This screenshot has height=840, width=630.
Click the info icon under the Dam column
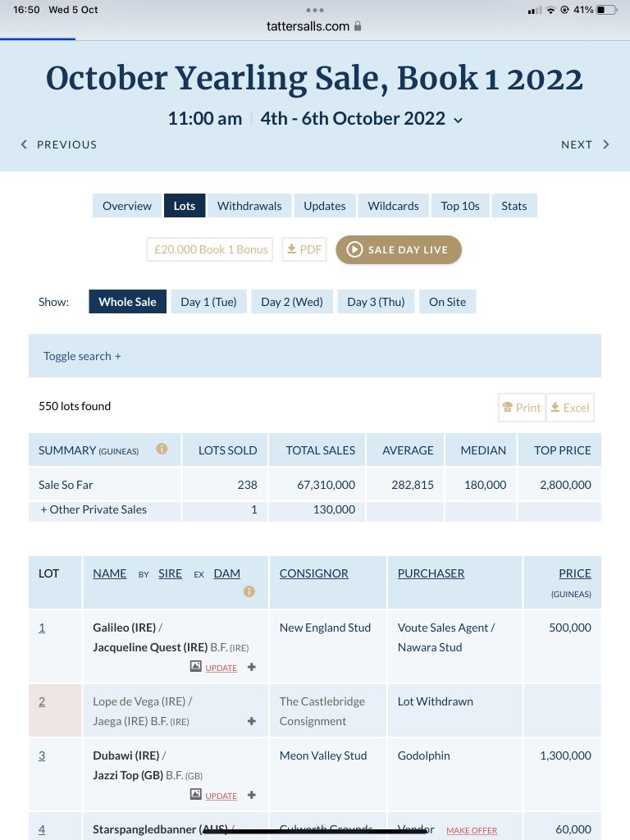(x=249, y=591)
